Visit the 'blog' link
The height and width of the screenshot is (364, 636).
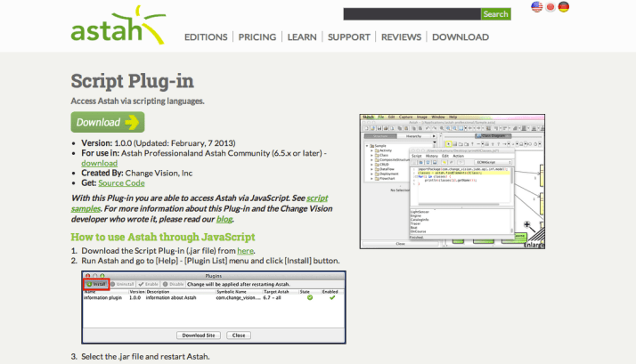[224, 219]
